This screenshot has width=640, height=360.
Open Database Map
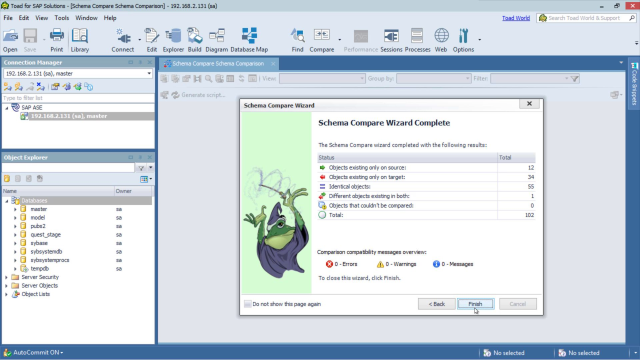coord(249,40)
